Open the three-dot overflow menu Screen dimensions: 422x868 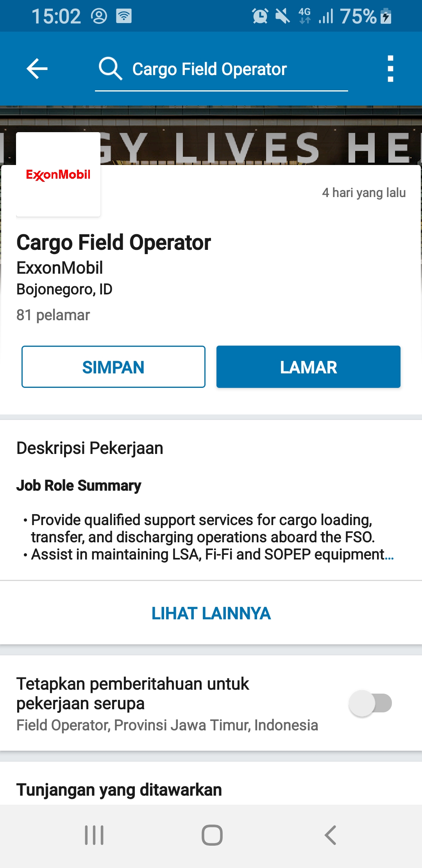(x=390, y=68)
